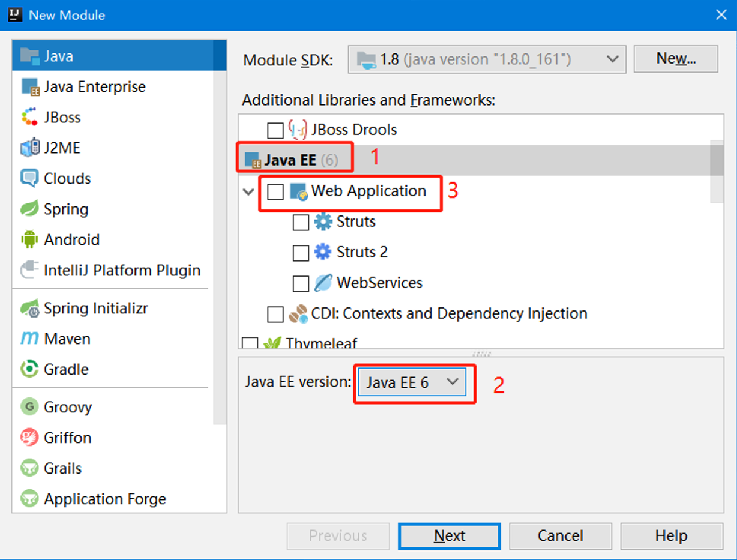Choose Gradle from module type list

[113, 369]
